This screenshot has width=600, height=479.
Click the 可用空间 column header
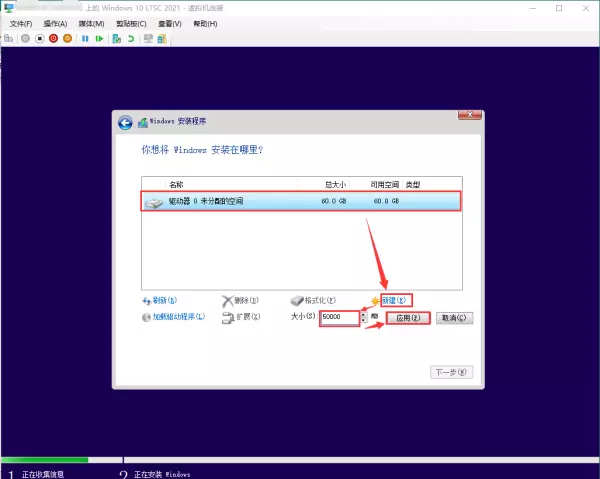point(385,185)
